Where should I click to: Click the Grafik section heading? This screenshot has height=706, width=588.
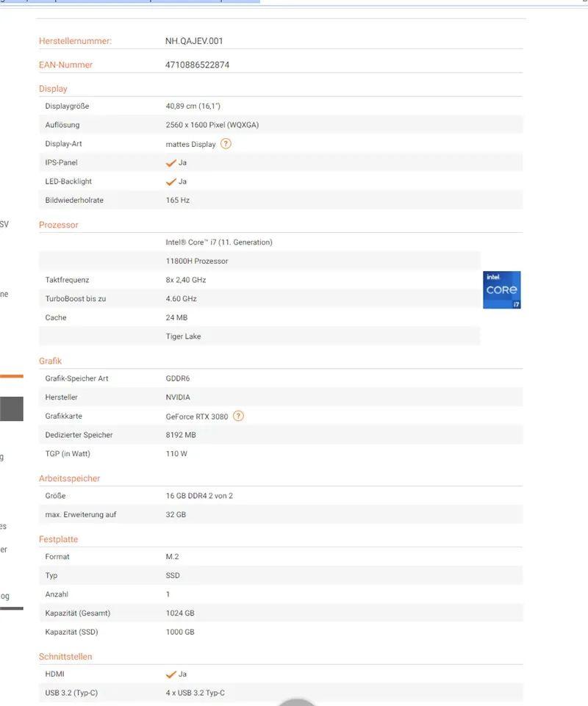[x=50, y=361]
